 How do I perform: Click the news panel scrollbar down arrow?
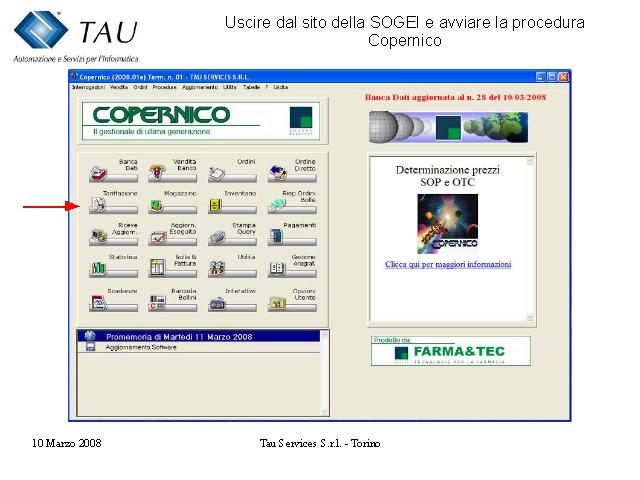click(530, 317)
